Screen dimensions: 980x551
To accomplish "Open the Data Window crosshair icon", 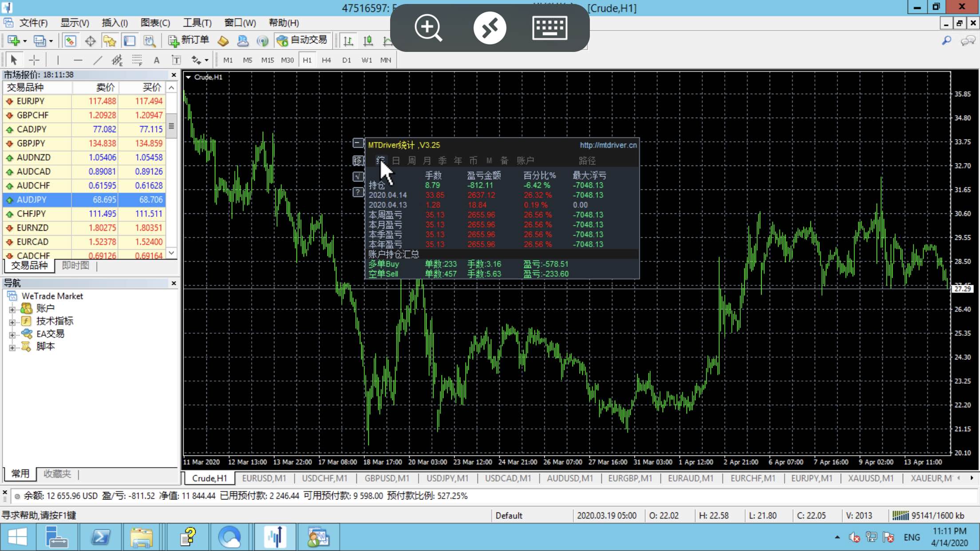I will pos(90,41).
